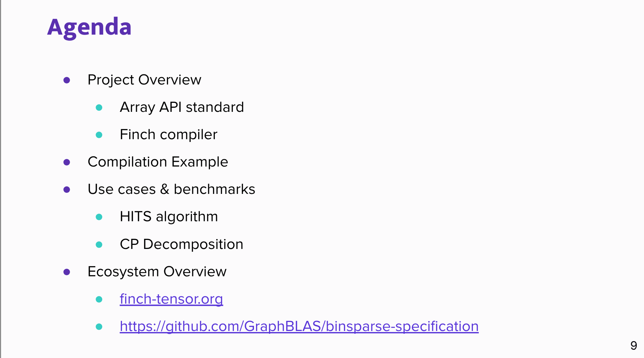The image size is (644, 358).
Task: Open the GraphBLAS binsparse-specification GitHub link
Action: tap(299, 326)
